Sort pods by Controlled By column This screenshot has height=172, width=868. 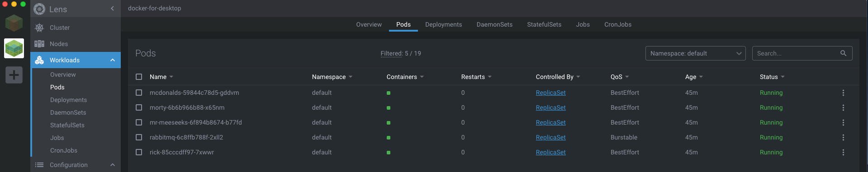coord(558,77)
